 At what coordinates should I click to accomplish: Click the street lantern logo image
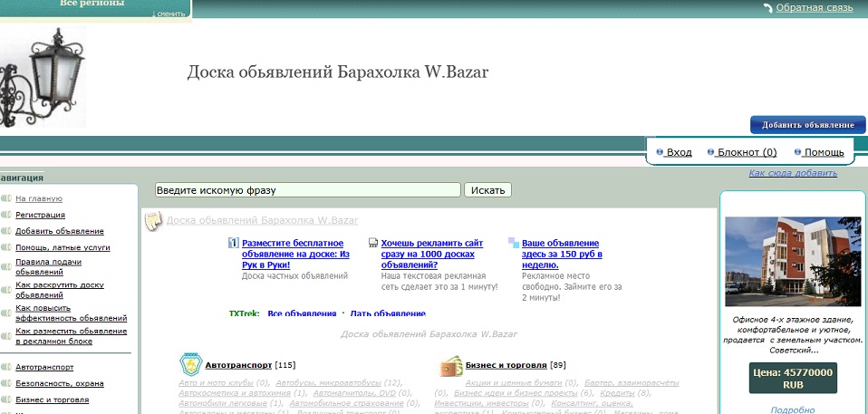click(x=43, y=77)
